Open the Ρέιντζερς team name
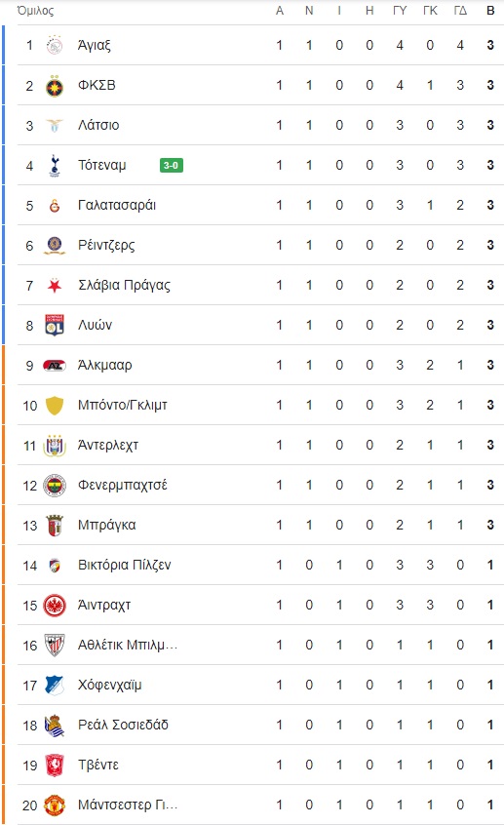The image size is (504, 825). pyautogui.click(x=106, y=245)
